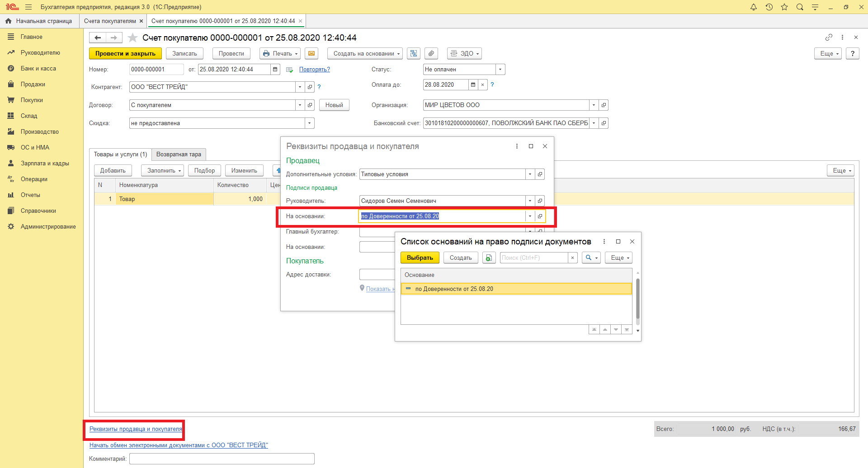Click the Реквизиты продавца и покупателя link
The height and width of the screenshot is (468, 868).
[136, 429]
